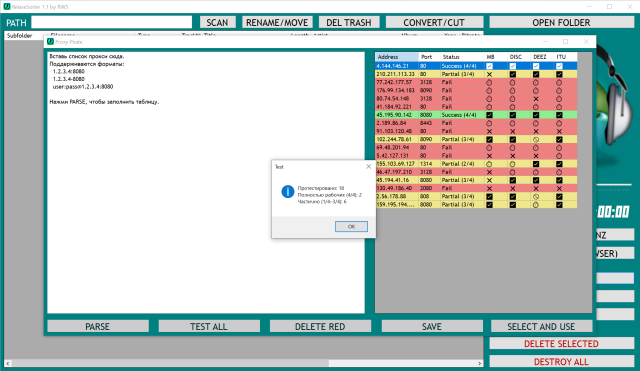The width and height of the screenshot is (640, 371).
Task: Click the RENAME/MOVE button
Action: [x=277, y=22]
